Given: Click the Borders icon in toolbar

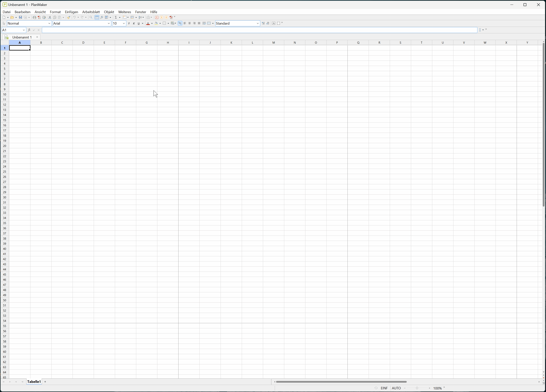Looking at the screenshot, I should point(164,23).
